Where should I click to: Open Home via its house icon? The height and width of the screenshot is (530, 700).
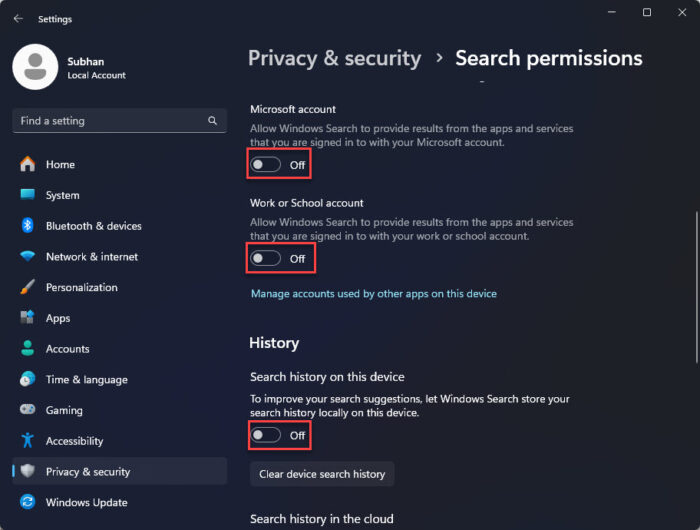(x=28, y=164)
